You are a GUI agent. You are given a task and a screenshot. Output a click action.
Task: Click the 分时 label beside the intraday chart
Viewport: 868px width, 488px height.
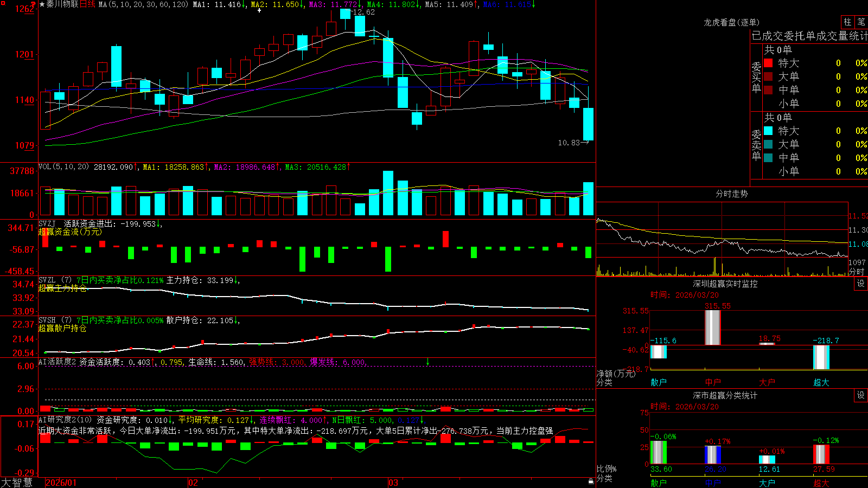click(x=857, y=272)
